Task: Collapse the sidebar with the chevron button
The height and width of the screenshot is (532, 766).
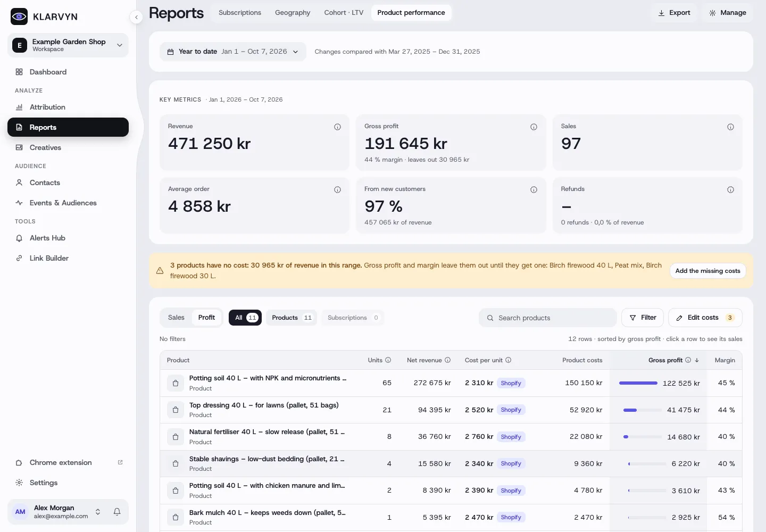Action: point(136,17)
